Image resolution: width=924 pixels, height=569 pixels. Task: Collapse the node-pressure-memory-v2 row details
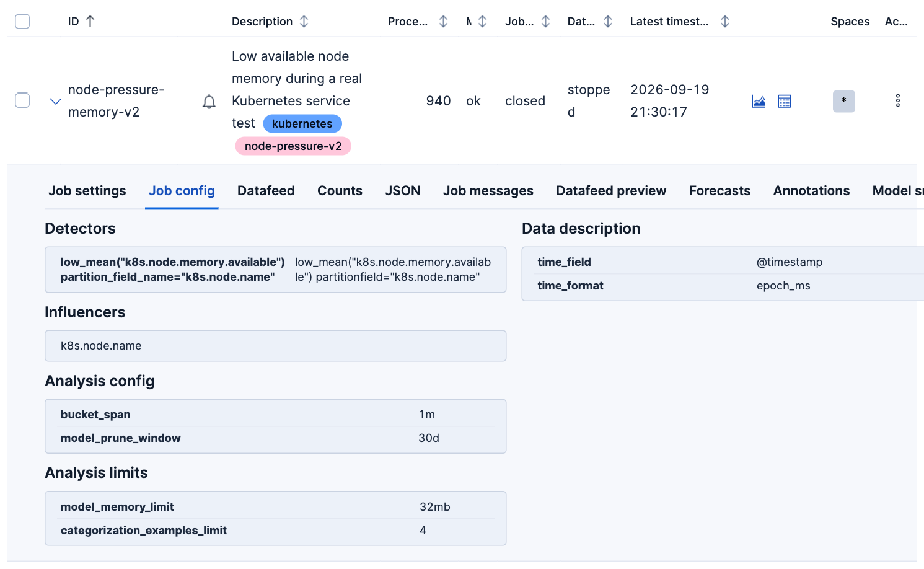click(x=56, y=101)
